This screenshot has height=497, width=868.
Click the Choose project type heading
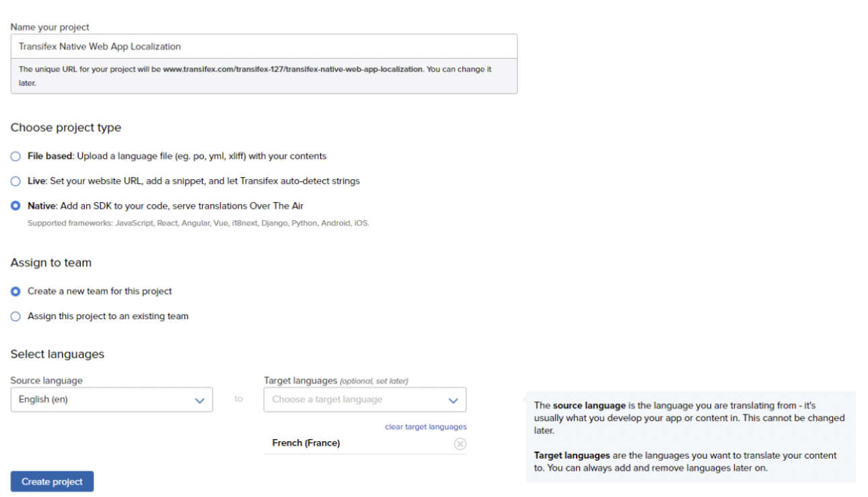66,128
